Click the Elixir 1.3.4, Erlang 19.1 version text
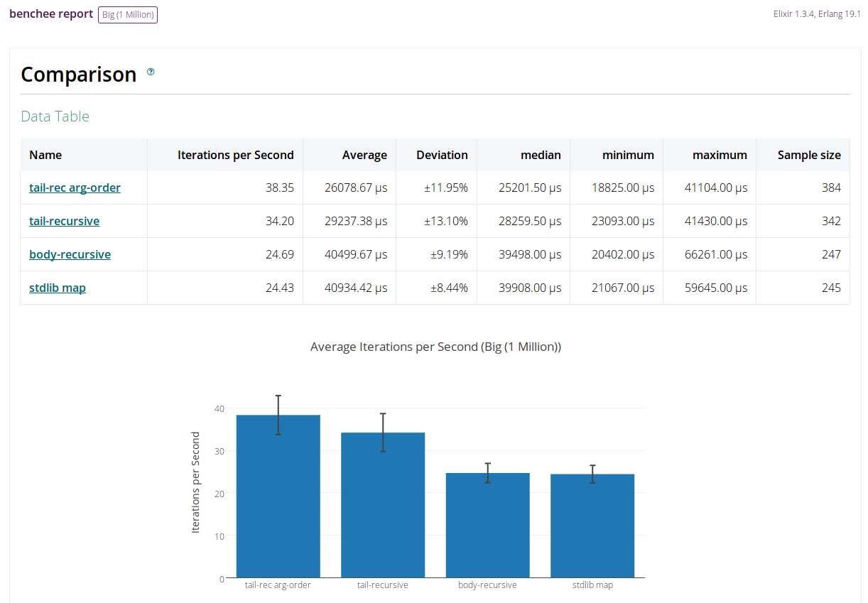868x603 pixels. [817, 14]
